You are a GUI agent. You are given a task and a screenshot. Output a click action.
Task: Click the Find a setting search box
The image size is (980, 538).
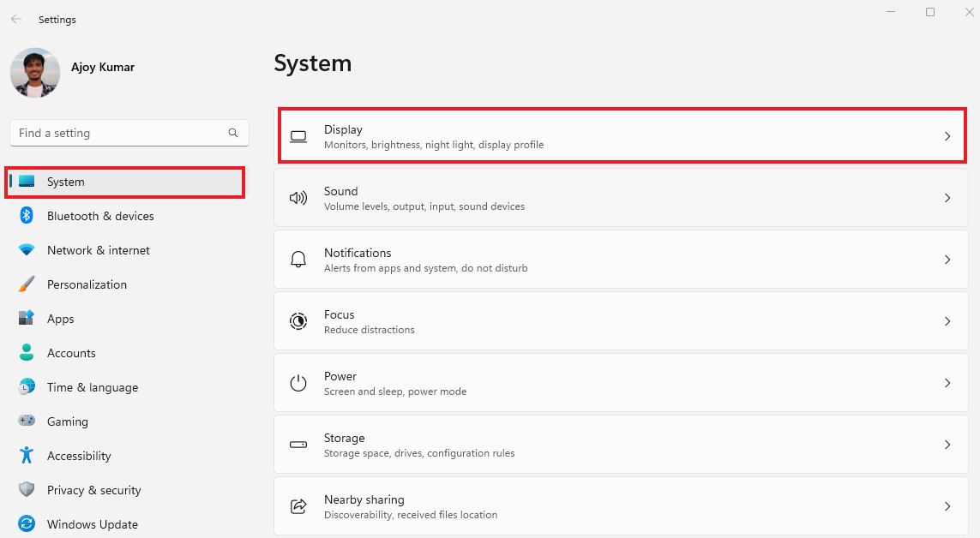click(x=120, y=134)
